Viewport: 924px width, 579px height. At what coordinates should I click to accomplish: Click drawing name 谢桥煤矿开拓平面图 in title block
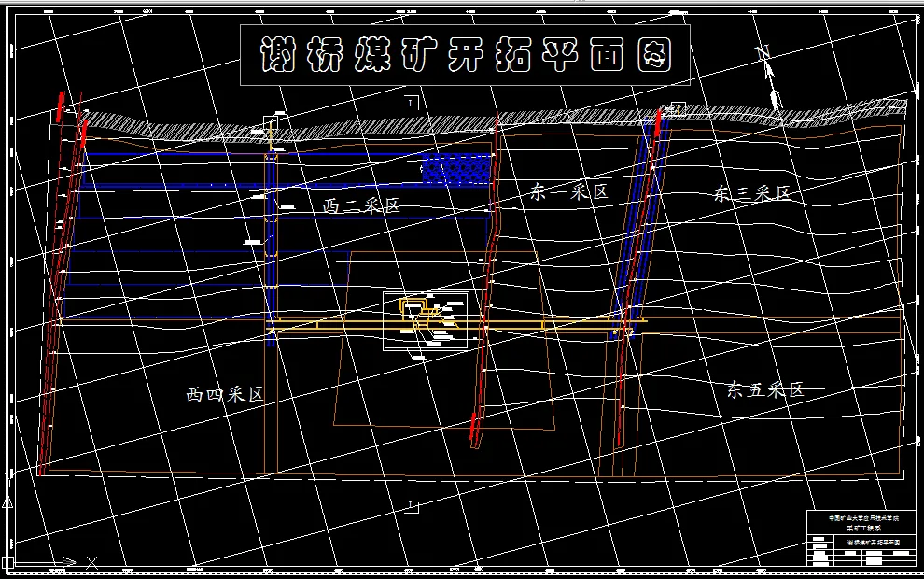point(874,542)
